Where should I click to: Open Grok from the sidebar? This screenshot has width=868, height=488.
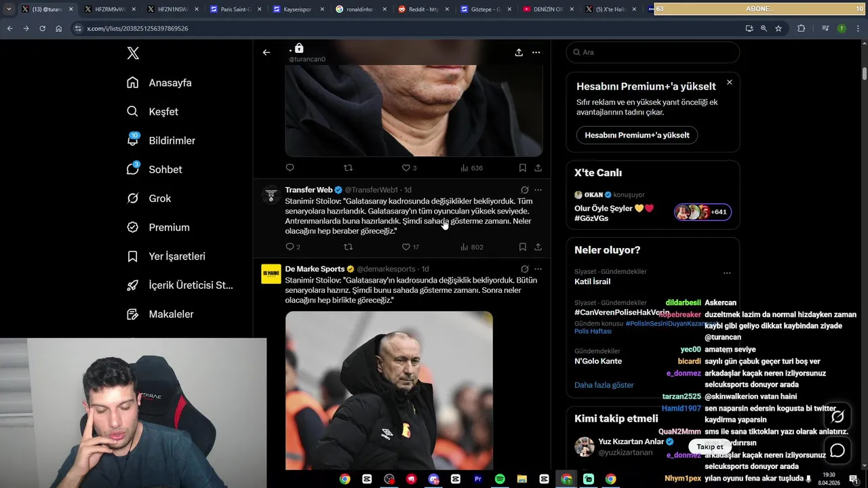[x=149, y=199]
